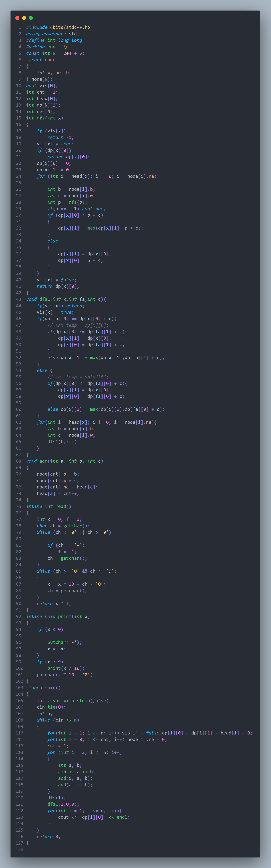
Task: Click 'int cnt = 1;' declaration
Action: coord(42,92)
